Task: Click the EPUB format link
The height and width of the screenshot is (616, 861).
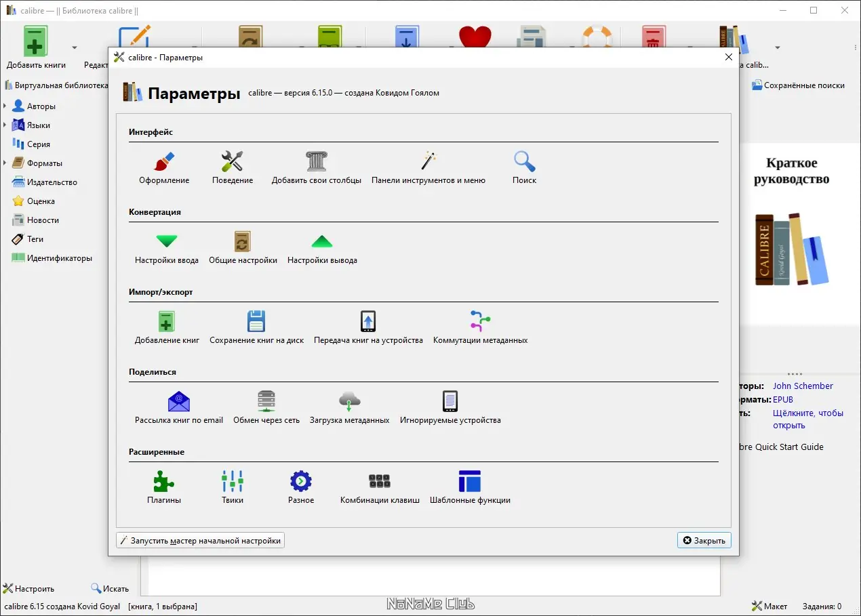Action: pos(783,399)
